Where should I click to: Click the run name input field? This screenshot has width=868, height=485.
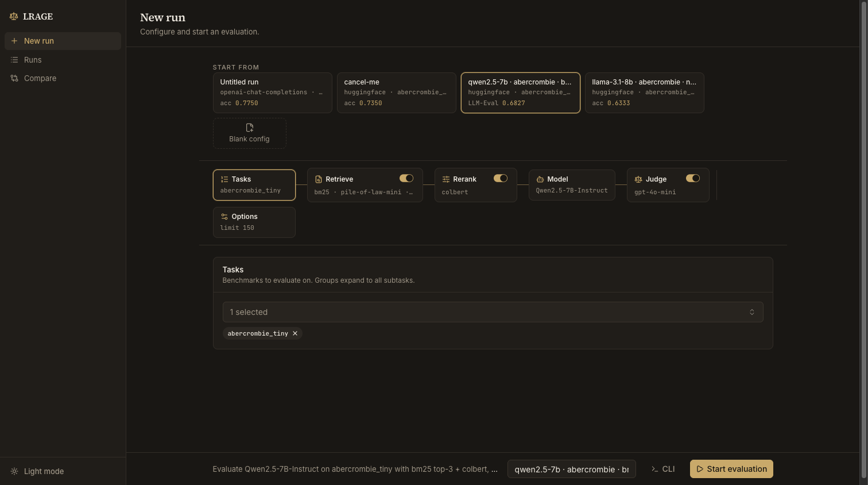[x=572, y=469]
